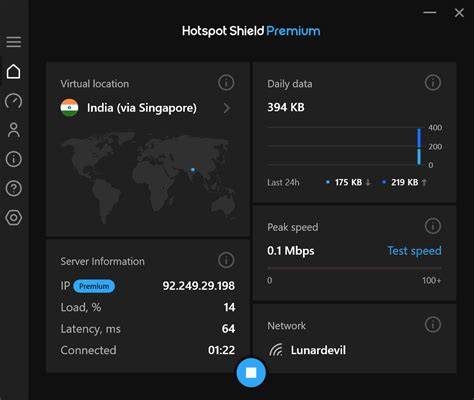Click the location dot on world map
The height and width of the screenshot is (400, 474).
click(193, 170)
